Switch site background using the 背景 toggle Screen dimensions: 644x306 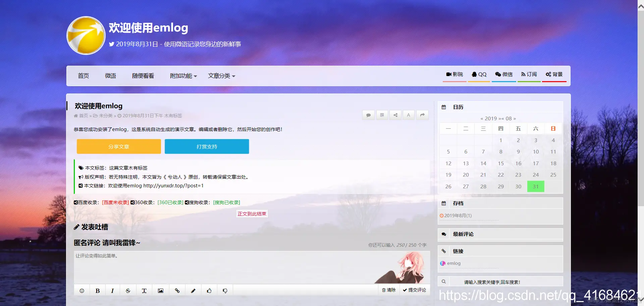click(x=554, y=74)
